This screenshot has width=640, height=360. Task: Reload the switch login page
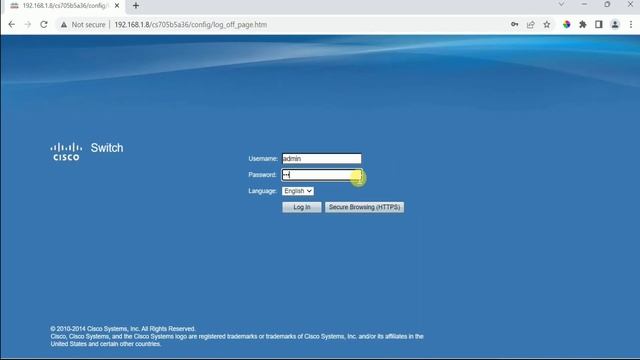(44, 24)
